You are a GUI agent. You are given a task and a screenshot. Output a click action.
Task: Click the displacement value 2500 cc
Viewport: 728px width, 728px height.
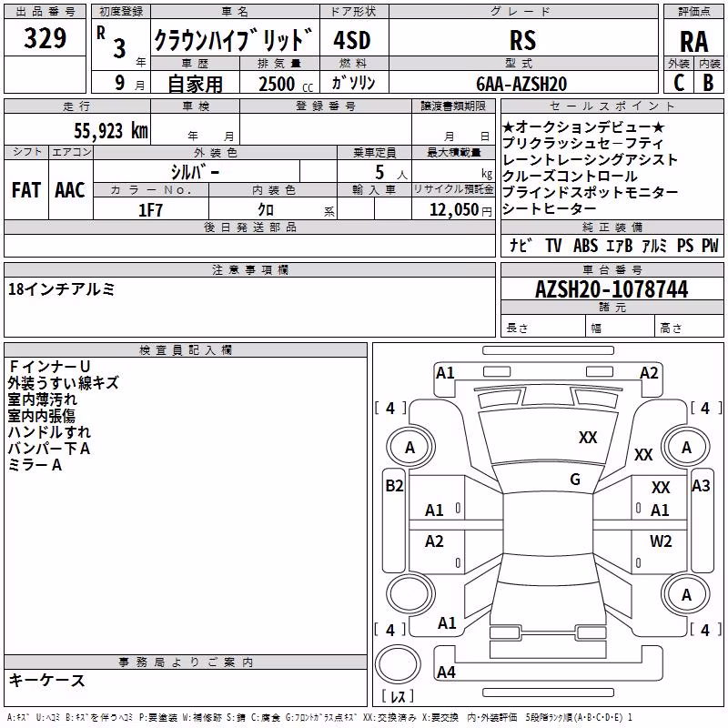click(x=286, y=85)
